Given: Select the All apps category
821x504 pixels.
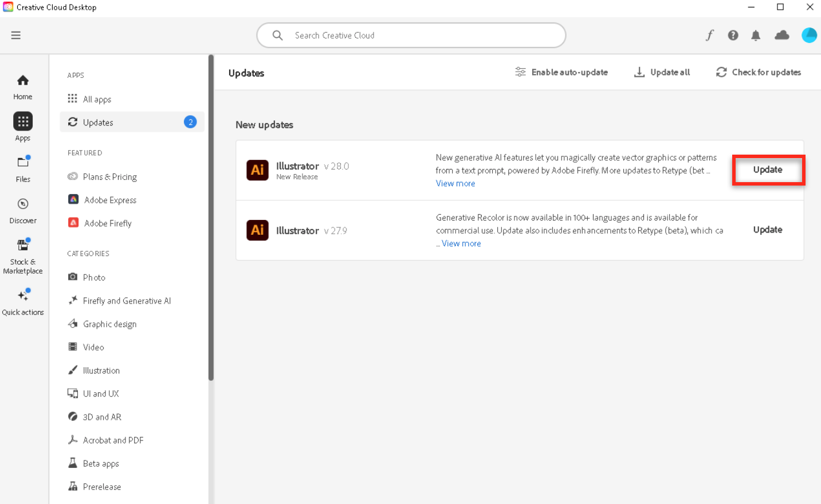Looking at the screenshot, I should (96, 99).
